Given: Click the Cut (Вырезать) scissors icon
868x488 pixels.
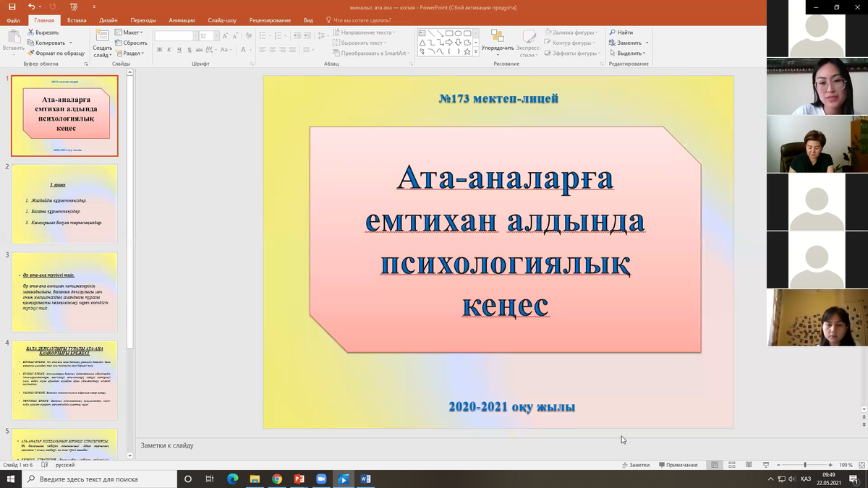Looking at the screenshot, I should [x=31, y=33].
